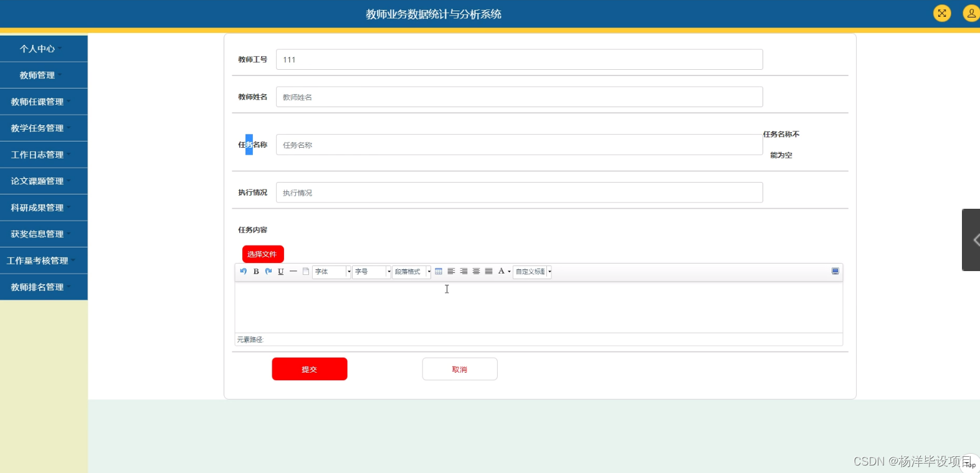Viewport: 980px width, 473px height.
Task: Click the insert table icon
Action: [439, 271]
